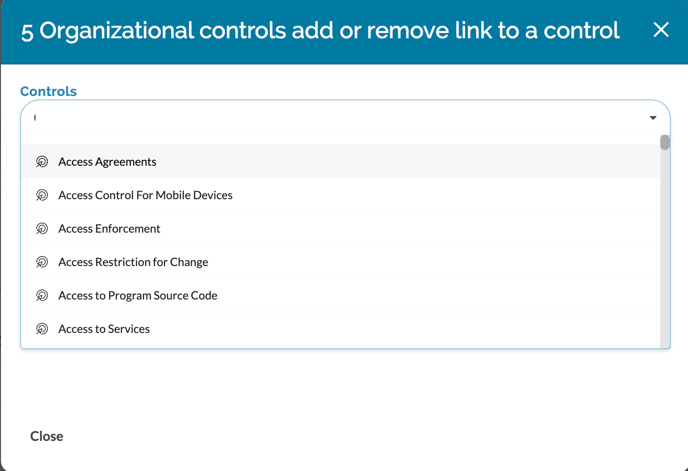Select Access Restriction for Change label

click(x=133, y=262)
